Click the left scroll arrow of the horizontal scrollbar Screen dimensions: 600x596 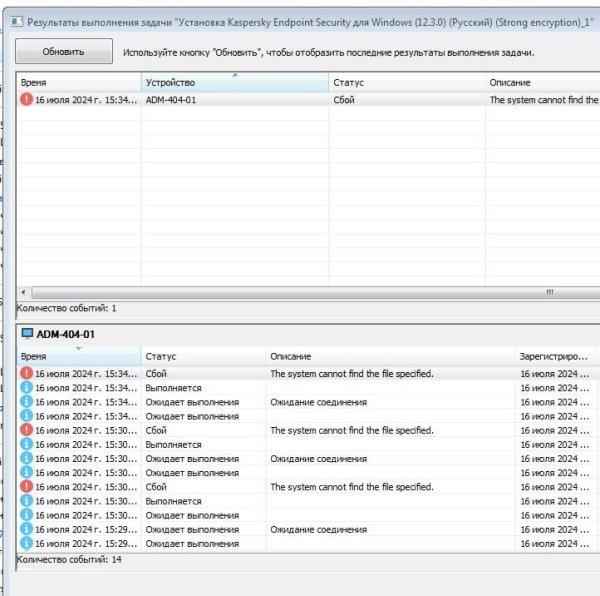tap(24, 293)
